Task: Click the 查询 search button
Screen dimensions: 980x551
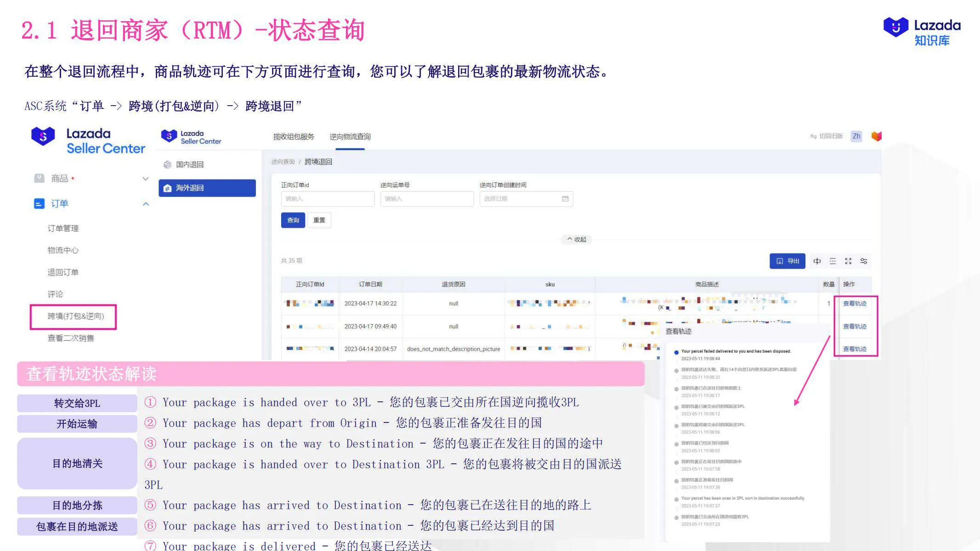Action: (x=293, y=220)
